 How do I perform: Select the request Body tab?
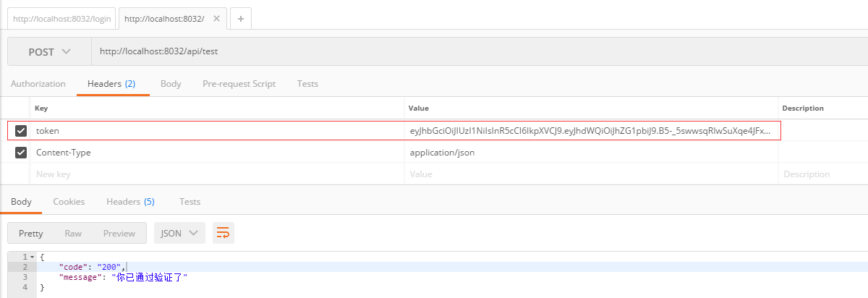click(x=171, y=84)
